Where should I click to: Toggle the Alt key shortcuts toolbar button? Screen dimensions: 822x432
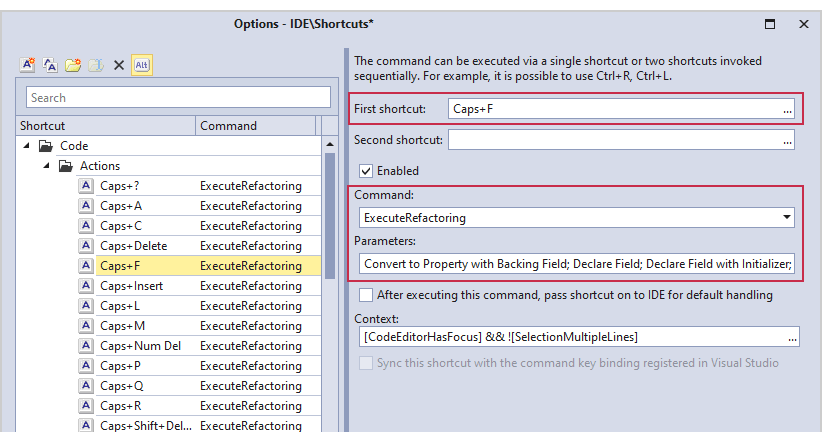[141, 65]
